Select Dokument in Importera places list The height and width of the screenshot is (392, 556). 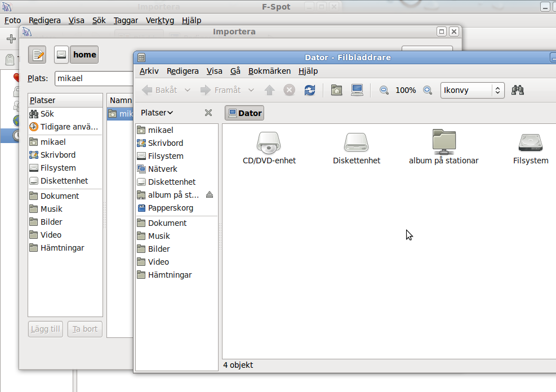pos(65,196)
